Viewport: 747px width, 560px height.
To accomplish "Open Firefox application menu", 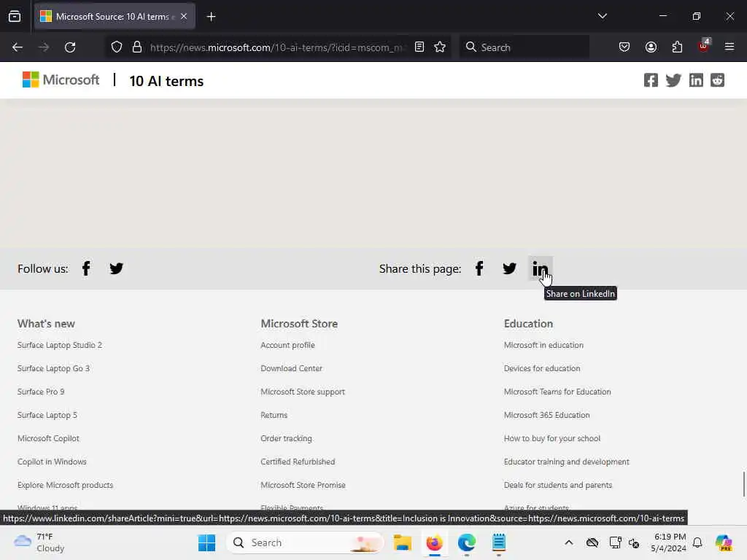I will [729, 47].
